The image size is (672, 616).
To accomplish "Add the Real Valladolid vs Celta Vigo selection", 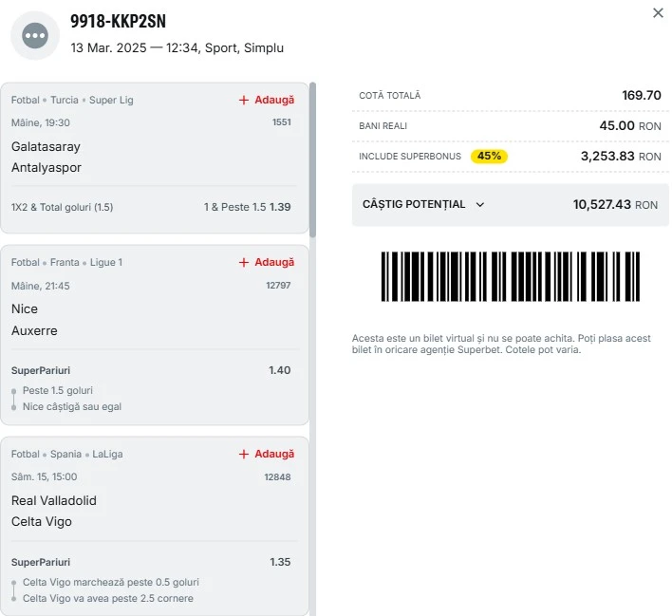I will coord(267,454).
